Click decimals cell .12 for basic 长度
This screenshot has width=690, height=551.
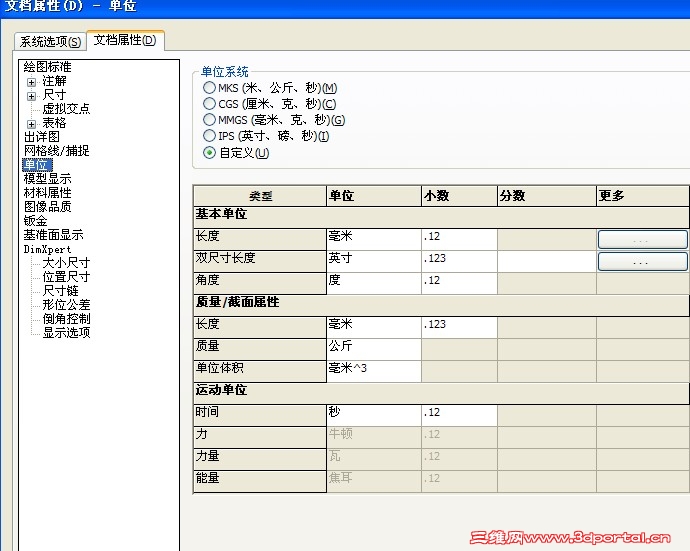click(x=459, y=239)
